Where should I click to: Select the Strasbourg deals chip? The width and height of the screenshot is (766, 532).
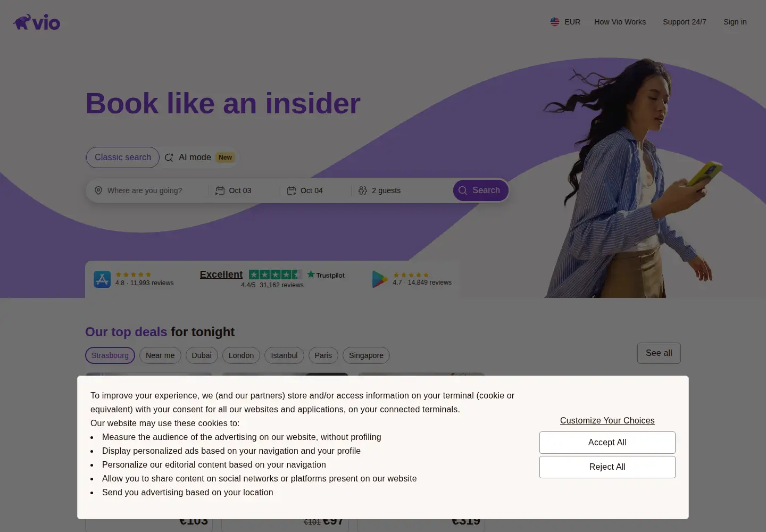click(x=110, y=355)
